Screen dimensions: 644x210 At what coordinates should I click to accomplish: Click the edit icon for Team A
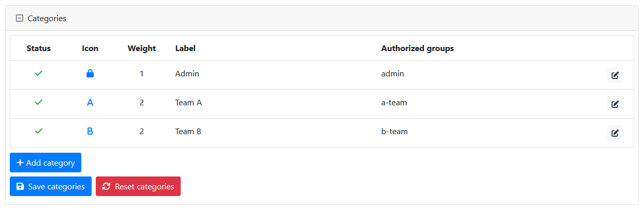615,104
